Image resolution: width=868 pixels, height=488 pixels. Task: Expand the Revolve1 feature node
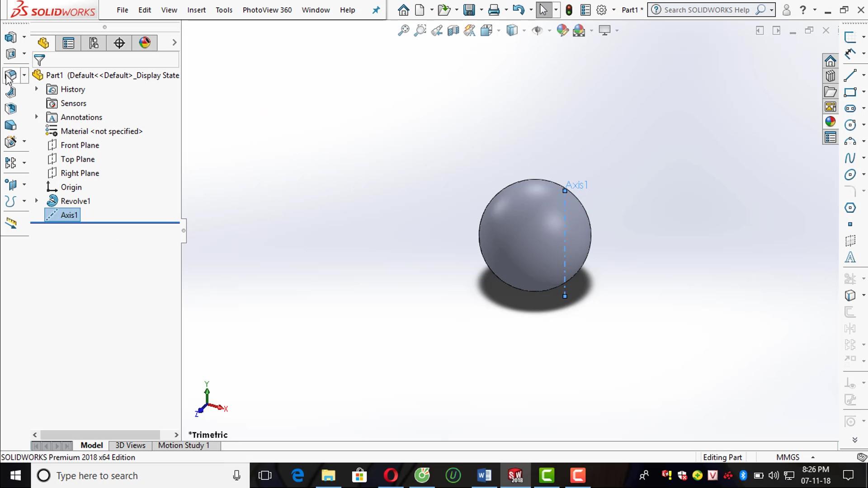point(37,201)
